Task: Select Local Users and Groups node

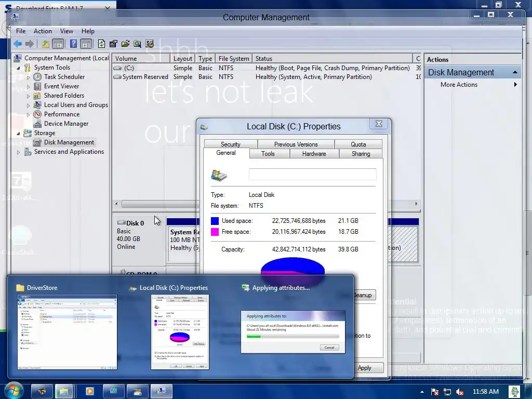Action: [76, 105]
